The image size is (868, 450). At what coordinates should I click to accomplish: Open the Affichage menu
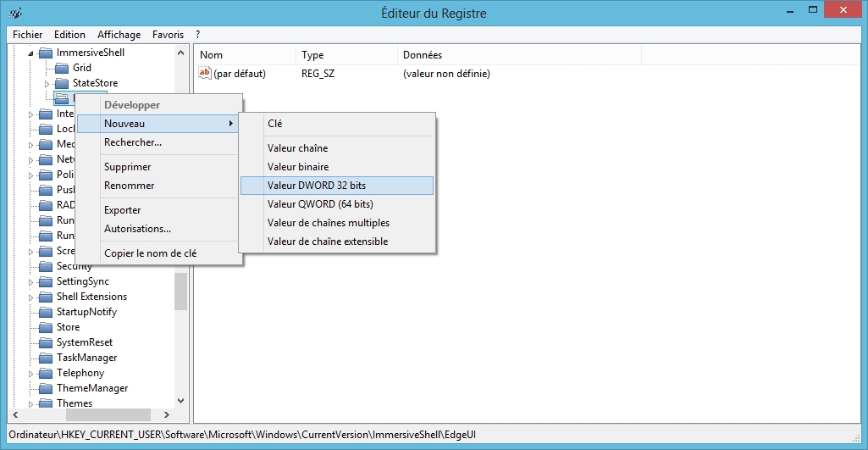click(x=119, y=35)
